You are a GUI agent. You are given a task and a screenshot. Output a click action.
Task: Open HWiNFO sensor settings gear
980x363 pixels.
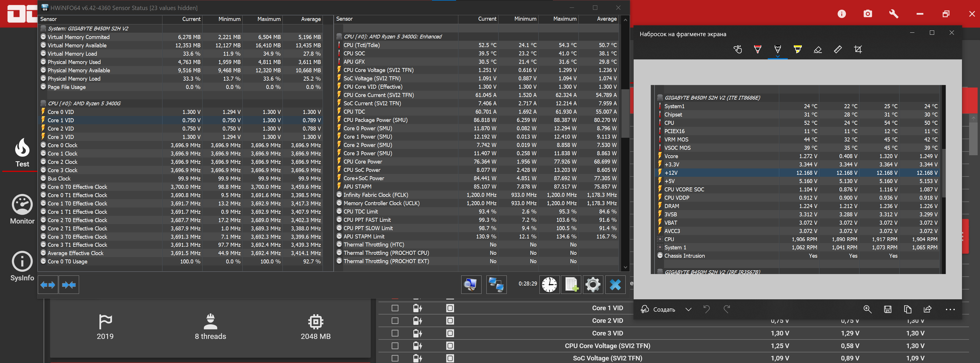click(593, 285)
